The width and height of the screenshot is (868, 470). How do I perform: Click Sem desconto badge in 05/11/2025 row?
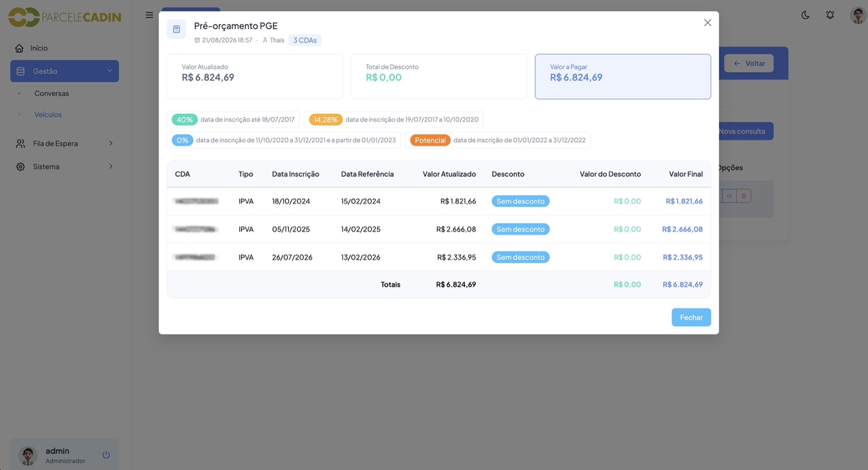[521, 229]
